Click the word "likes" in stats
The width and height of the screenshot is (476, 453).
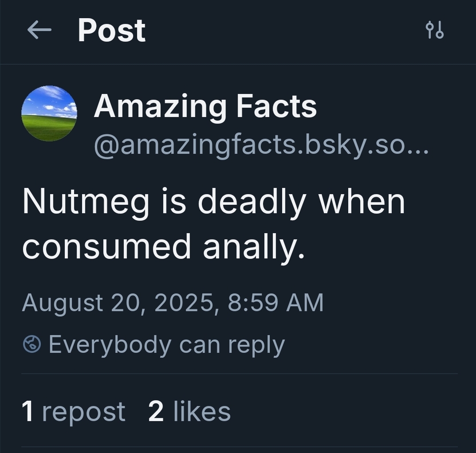click(x=202, y=411)
